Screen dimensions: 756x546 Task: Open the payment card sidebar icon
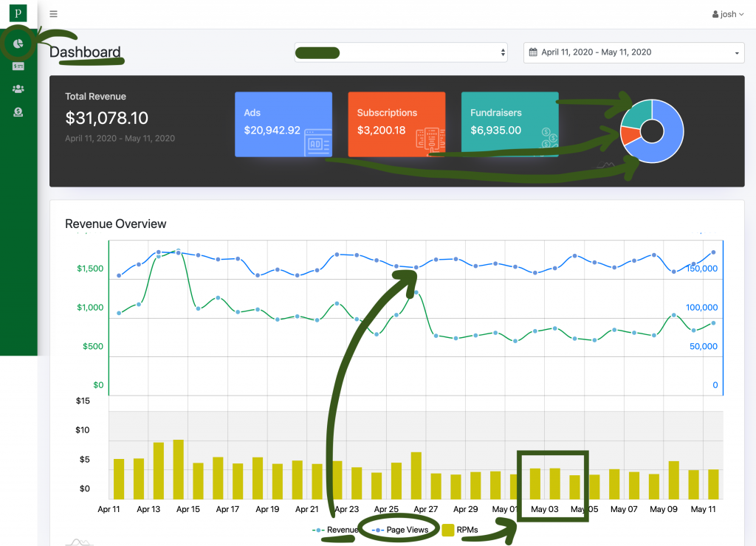click(18, 66)
